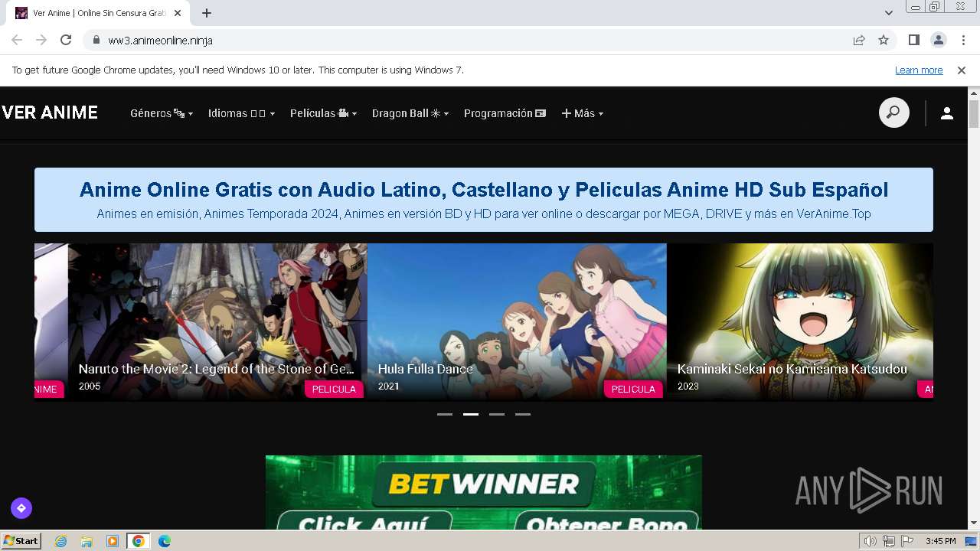980x551 pixels.
Task: Expand the Géneros dropdown menu
Action: click(x=162, y=113)
